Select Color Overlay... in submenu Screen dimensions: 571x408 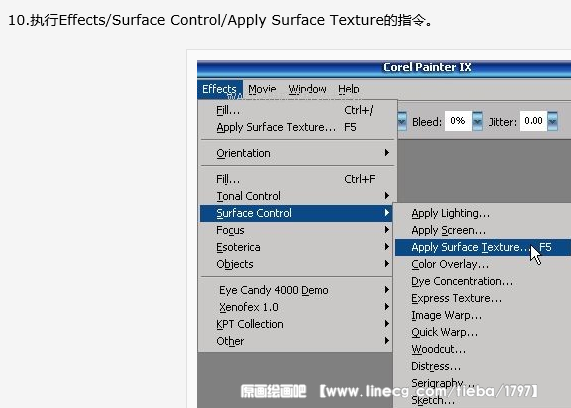point(483,264)
